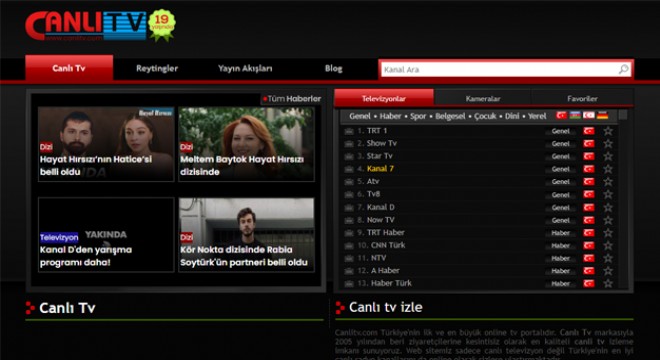Add Tv8 to favorites star

(x=608, y=195)
